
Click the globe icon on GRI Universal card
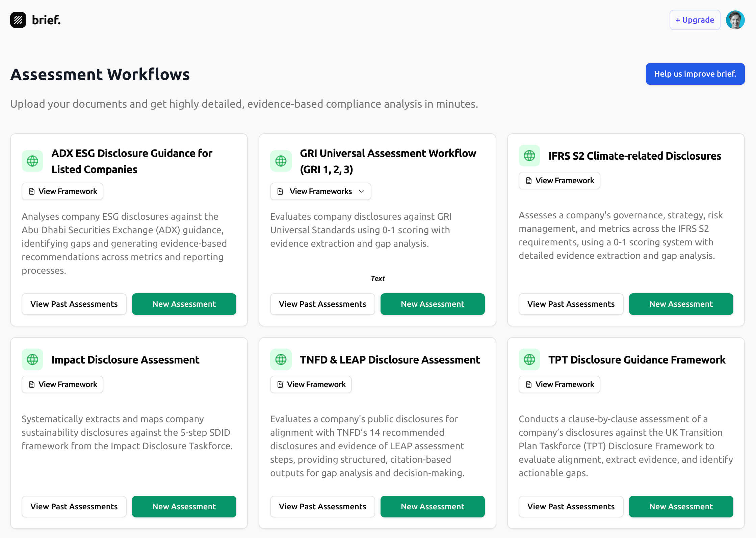[x=281, y=161]
